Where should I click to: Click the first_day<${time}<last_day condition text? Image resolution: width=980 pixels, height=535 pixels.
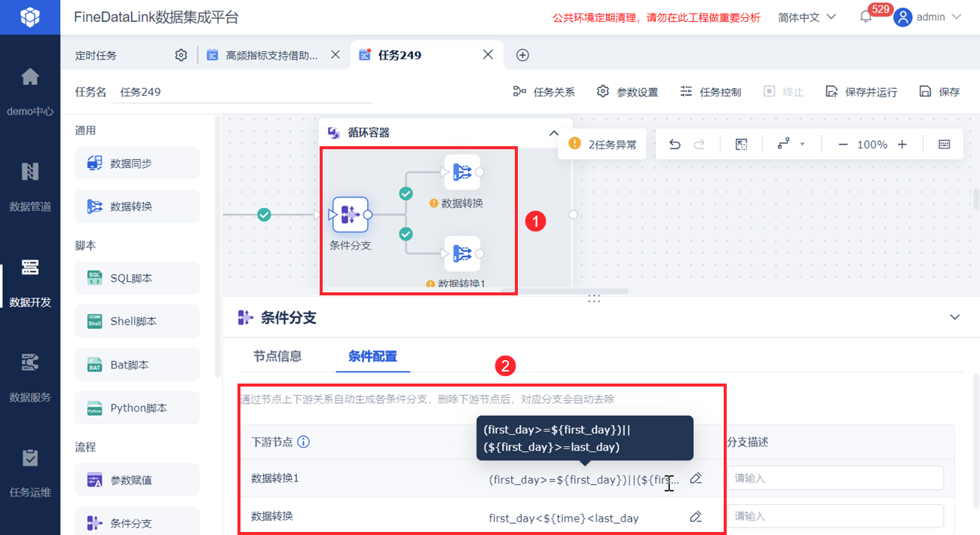point(564,518)
